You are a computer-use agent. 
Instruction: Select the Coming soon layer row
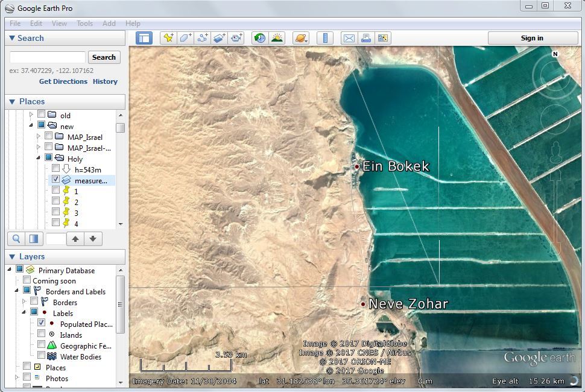[x=54, y=281]
